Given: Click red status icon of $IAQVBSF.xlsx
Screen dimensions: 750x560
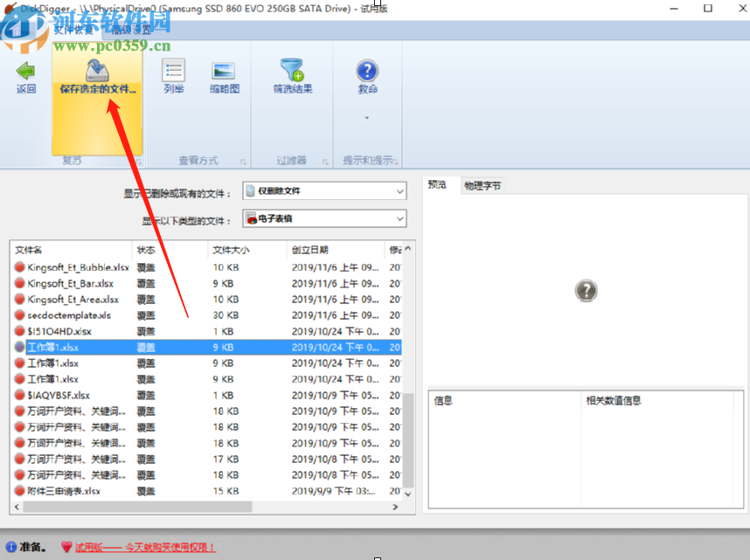Looking at the screenshot, I should tap(19, 395).
